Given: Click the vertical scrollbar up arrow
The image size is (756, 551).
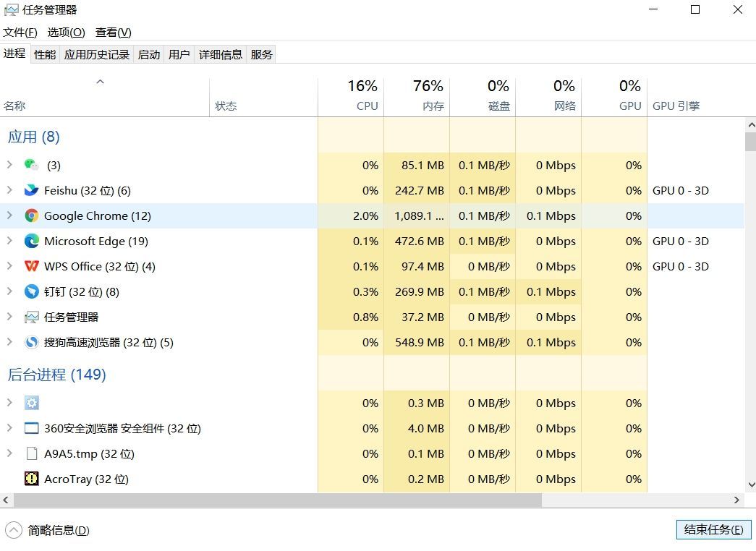Looking at the screenshot, I should pyautogui.click(x=751, y=125).
